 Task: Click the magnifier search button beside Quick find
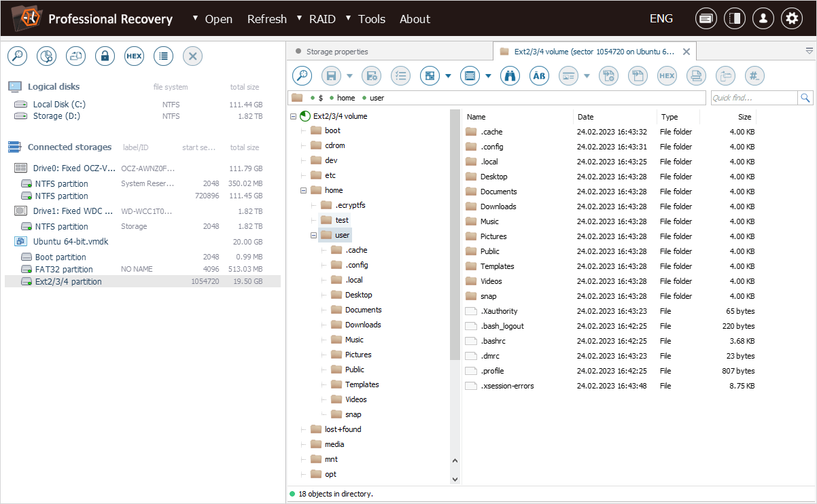(x=805, y=98)
